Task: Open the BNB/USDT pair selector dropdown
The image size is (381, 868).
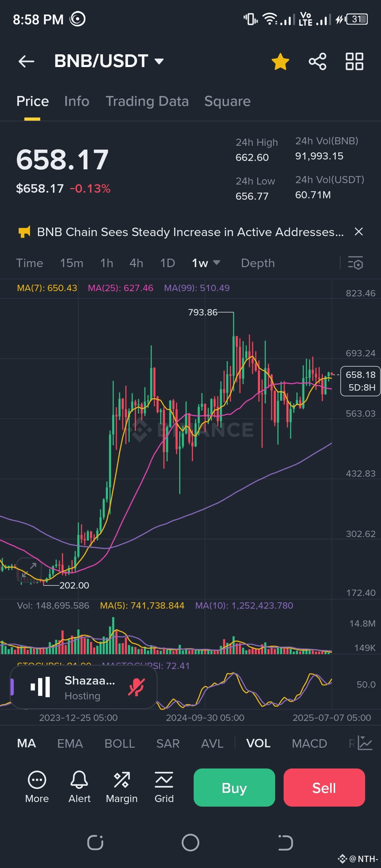Action: click(109, 61)
